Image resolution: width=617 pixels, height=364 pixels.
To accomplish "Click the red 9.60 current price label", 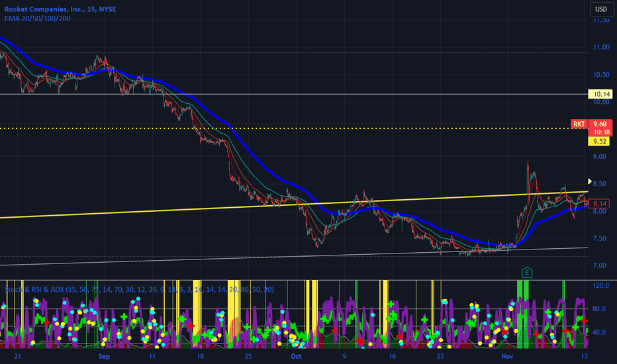I will click(x=600, y=124).
